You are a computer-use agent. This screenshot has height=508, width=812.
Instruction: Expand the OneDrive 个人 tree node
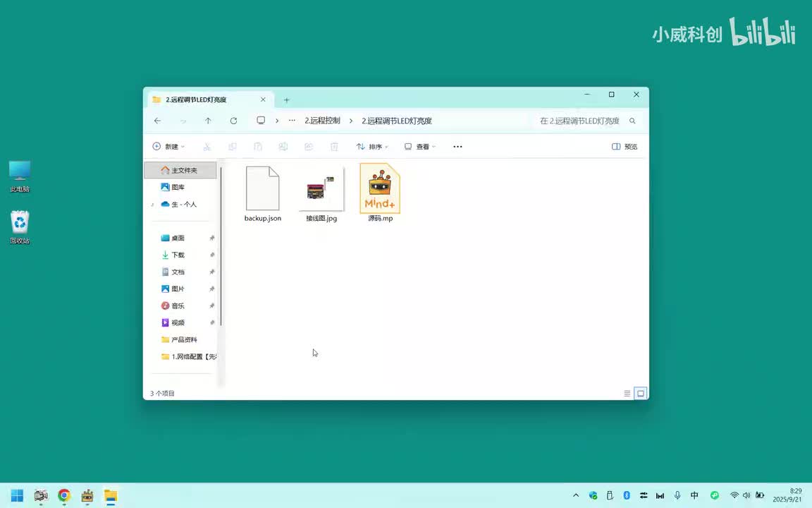click(152, 204)
